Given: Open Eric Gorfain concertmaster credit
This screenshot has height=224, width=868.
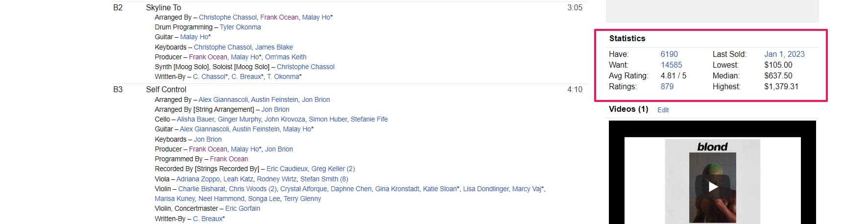Looking at the screenshot, I should pos(242,208).
